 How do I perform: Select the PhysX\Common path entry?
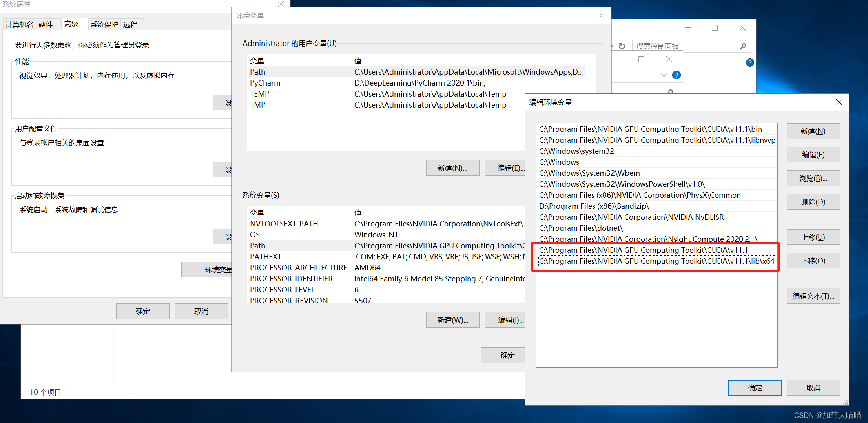(x=656, y=195)
